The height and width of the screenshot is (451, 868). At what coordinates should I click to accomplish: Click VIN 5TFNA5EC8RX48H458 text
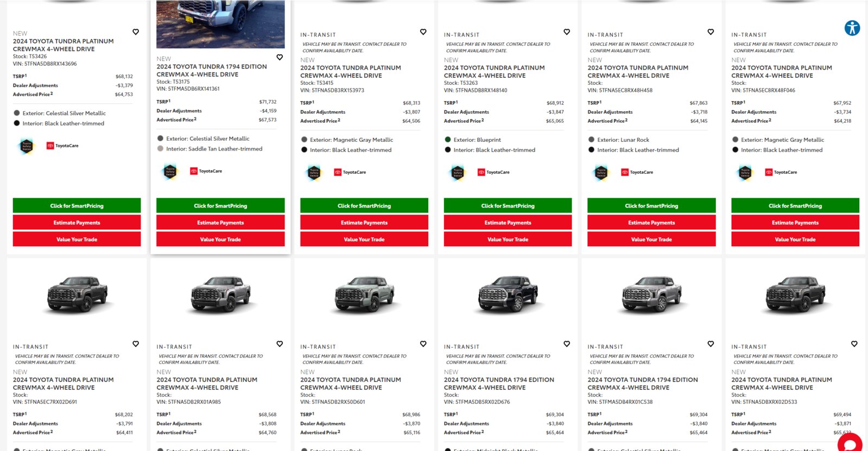(x=620, y=90)
